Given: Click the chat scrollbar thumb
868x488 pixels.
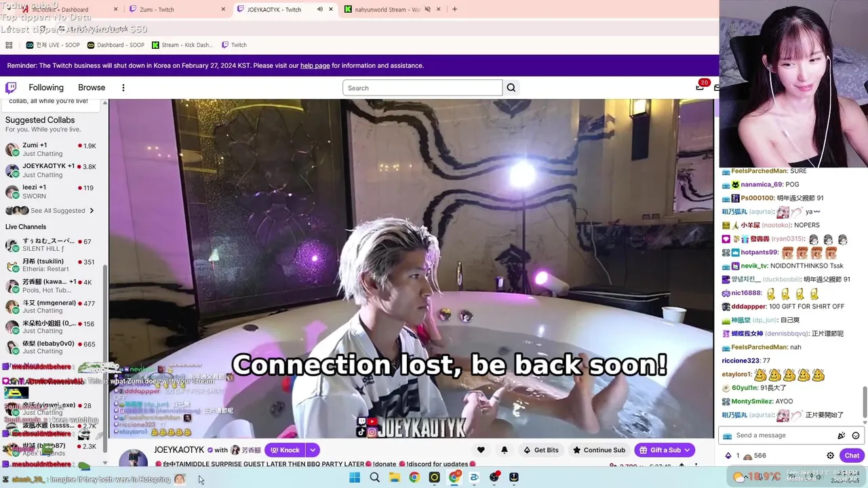Looking at the screenshot, I should click(865, 403).
